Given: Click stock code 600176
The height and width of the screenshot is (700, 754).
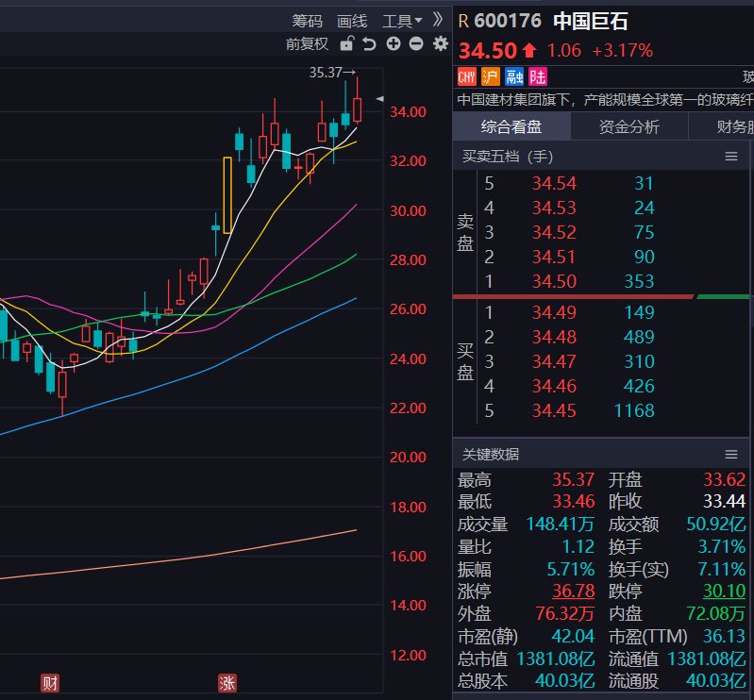Looking at the screenshot, I should click(508, 21).
